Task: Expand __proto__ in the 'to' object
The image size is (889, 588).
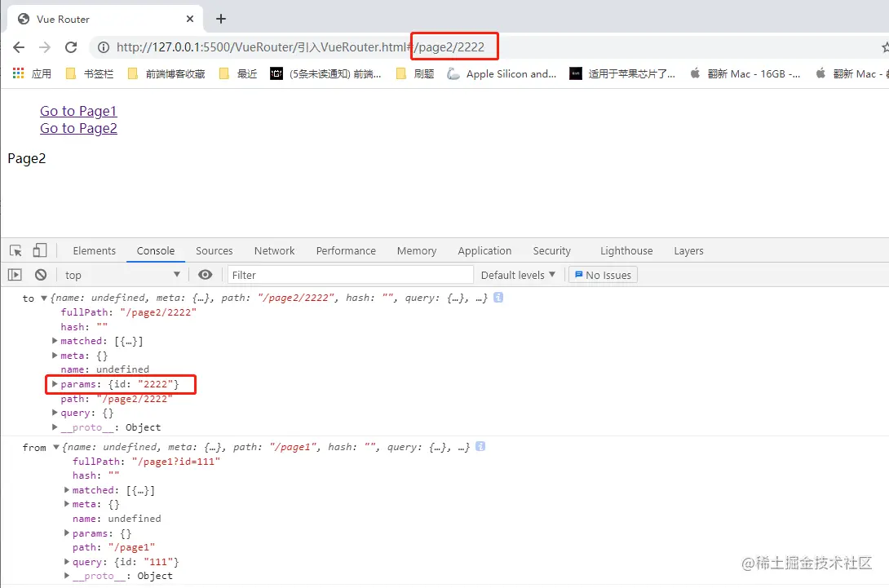Action: click(x=55, y=427)
